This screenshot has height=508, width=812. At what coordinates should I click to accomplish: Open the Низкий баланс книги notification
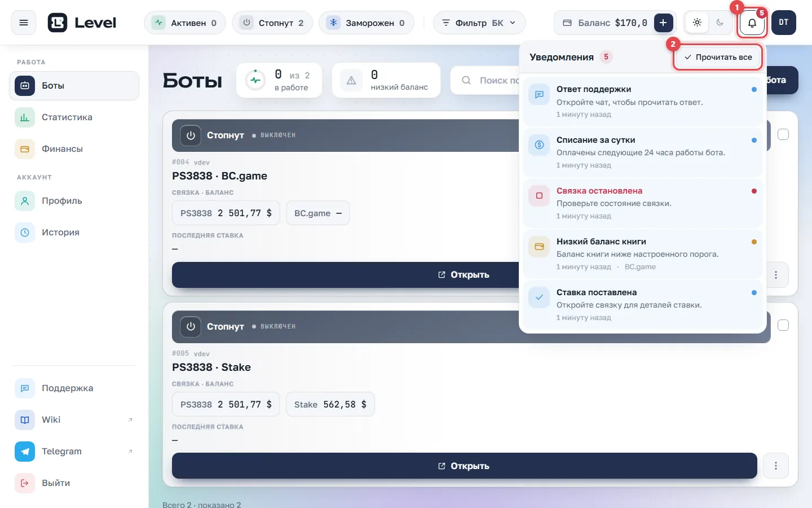643,253
